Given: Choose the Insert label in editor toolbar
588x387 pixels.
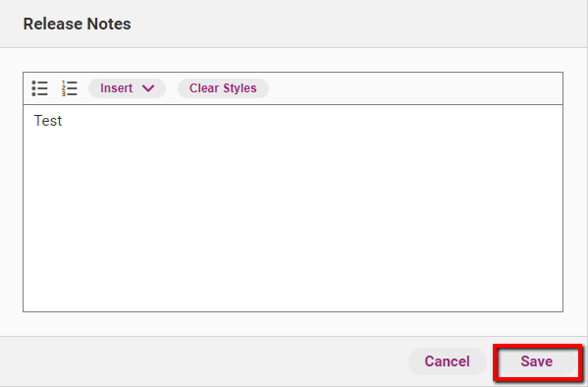Looking at the screenshot, I should point(116,88).
